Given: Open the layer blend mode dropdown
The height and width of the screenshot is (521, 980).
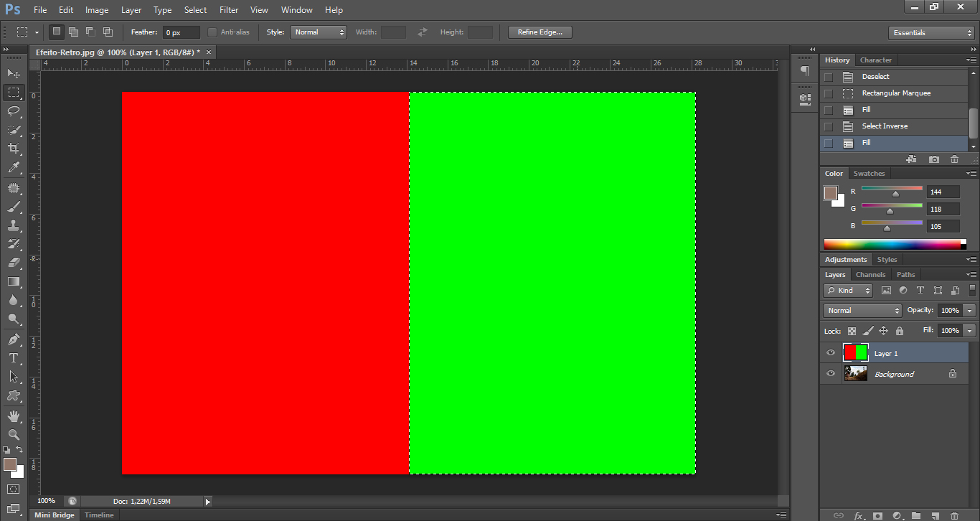Looking at the screenshot, I should [x=862, y=311].
